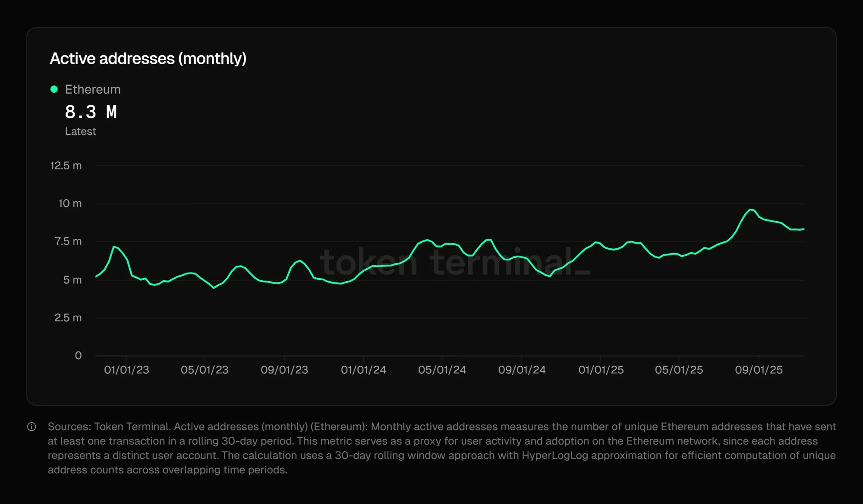Click the 09/01/23 x-axis date label

pyautogui.click(x=284, y=370)
